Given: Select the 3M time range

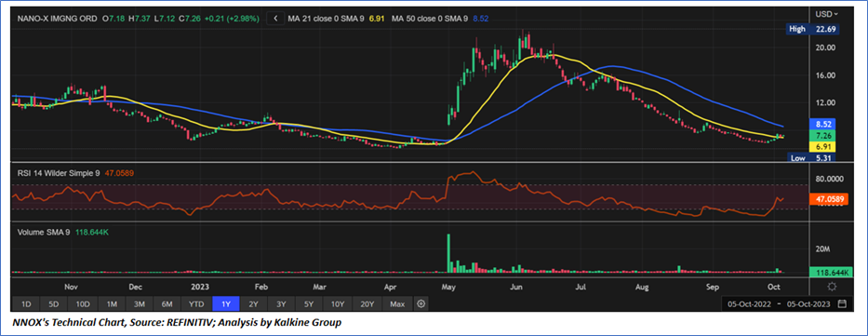Looking at the screenshot, I should [x=139, y=304].
